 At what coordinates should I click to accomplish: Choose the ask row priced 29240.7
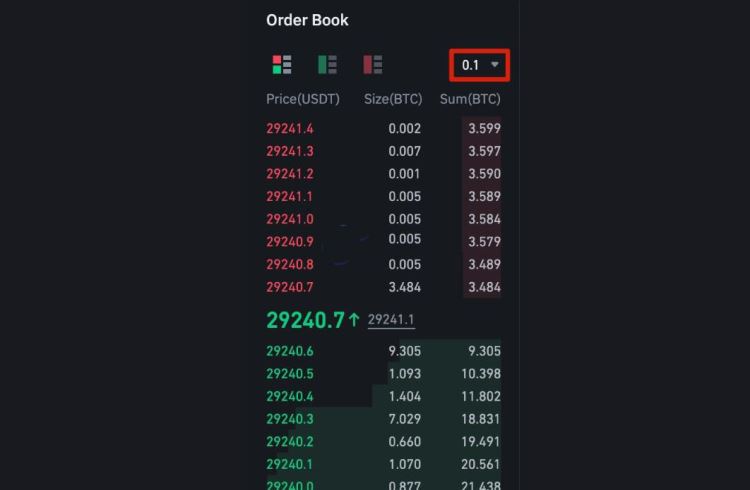[290, 287]
